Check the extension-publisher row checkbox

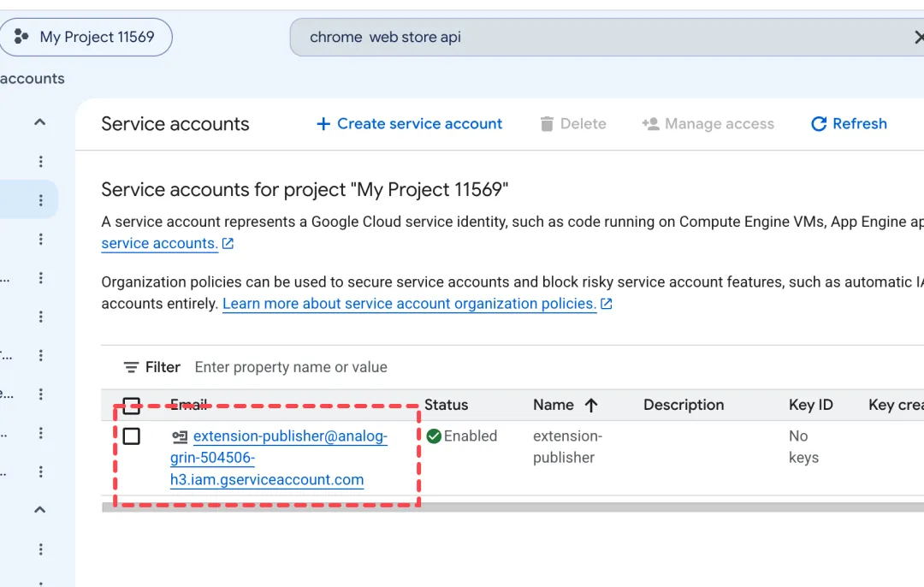click(132, 436)
